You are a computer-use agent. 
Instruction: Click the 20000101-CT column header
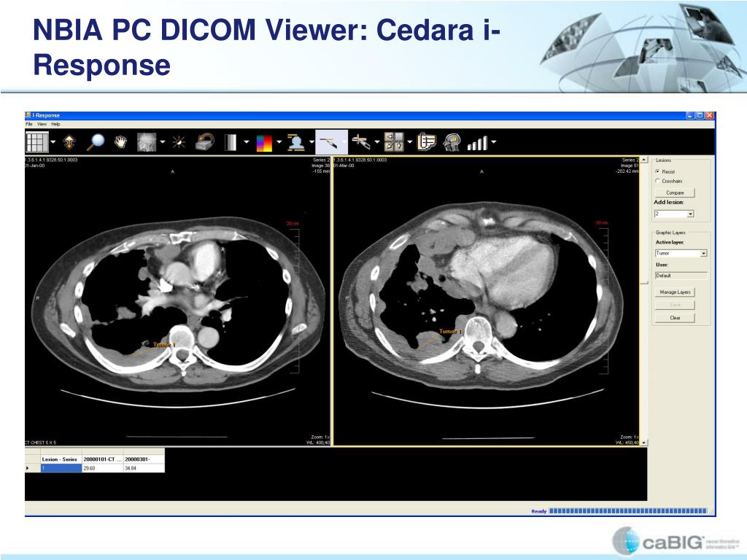(102, 459)
